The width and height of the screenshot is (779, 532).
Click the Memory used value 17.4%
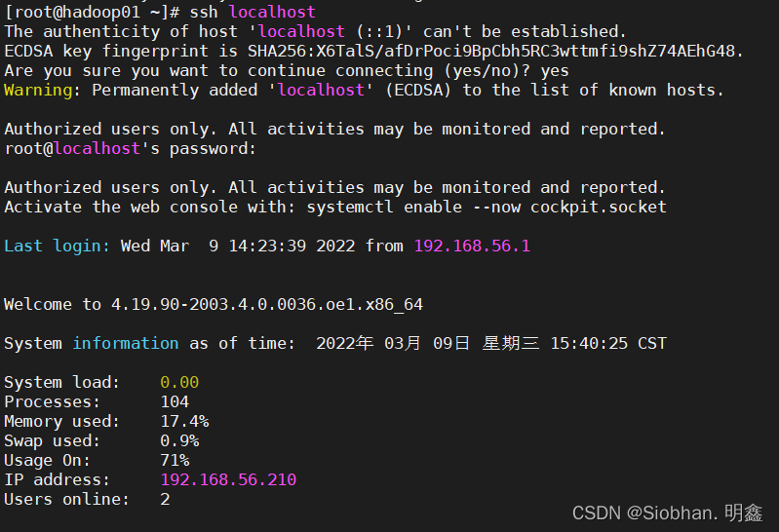coord(184,421)
